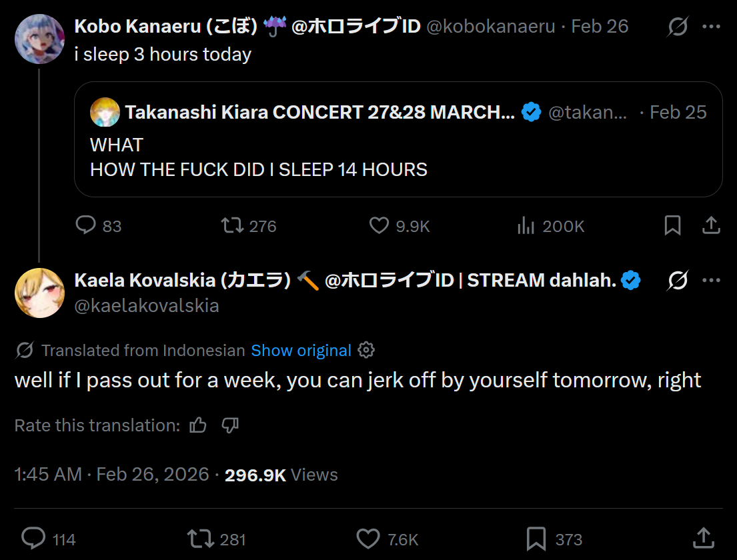Repost Kobo's 3 hours sleep post

point(233,226)
